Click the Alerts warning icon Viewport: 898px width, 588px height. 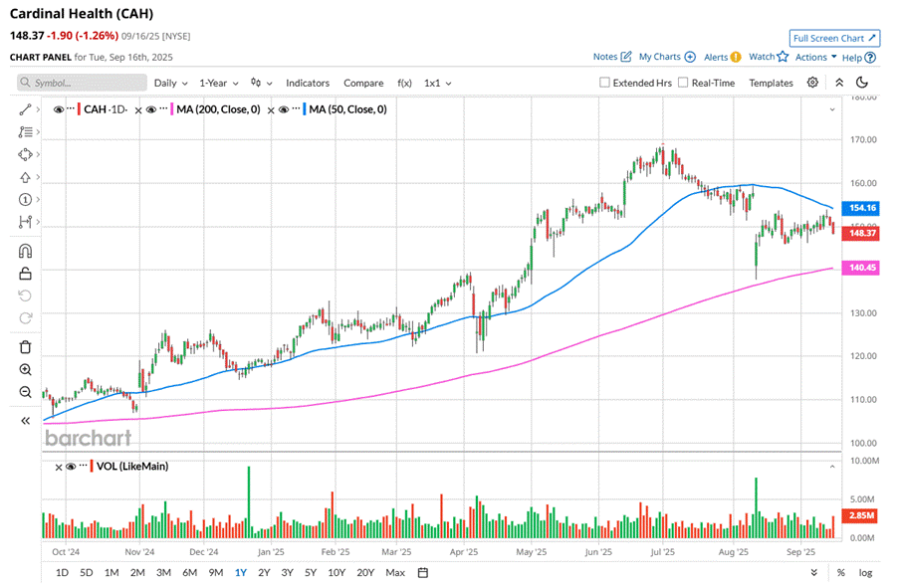pyautogui.click(x=736, y=58)
